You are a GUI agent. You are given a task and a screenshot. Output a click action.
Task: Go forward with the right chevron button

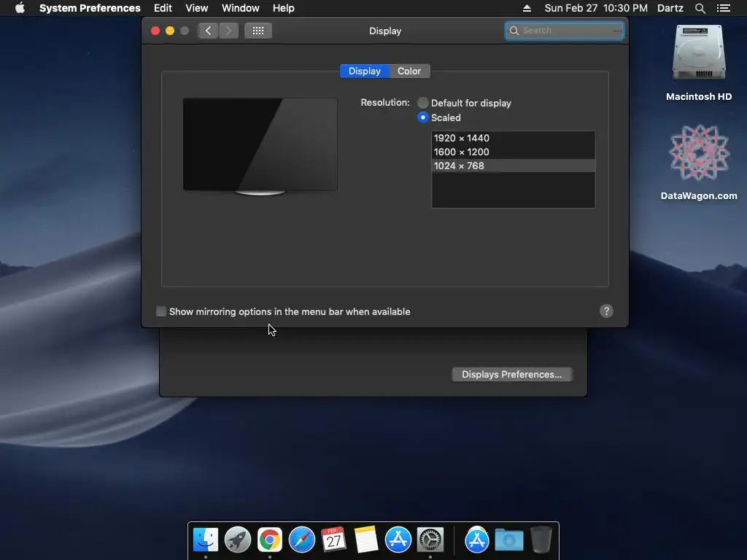pyautogui.click(x=228, y=31)
